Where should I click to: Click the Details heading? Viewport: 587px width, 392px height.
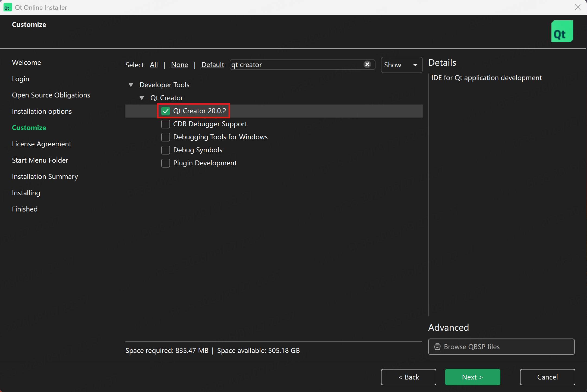tap(442, 62)
